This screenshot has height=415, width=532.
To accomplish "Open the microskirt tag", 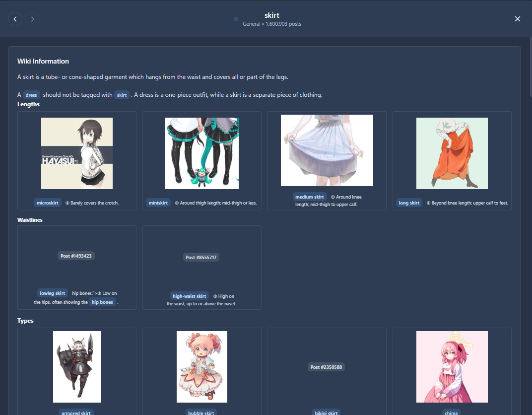I will pyautogui.click(x=48, y=203).
